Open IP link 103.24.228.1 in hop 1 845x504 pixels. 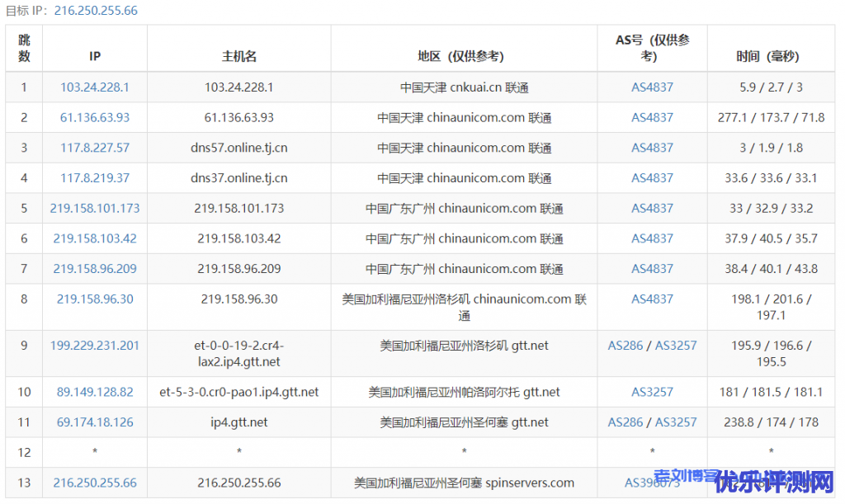(x=95, y=87)
